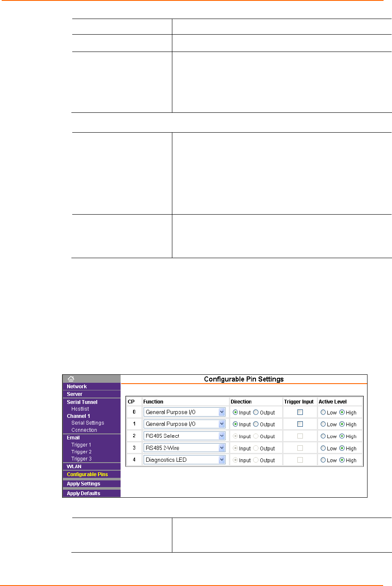Click the Configurable Pin Settings title
Viewport: 392px width, 586px height.
pos(244,379)
